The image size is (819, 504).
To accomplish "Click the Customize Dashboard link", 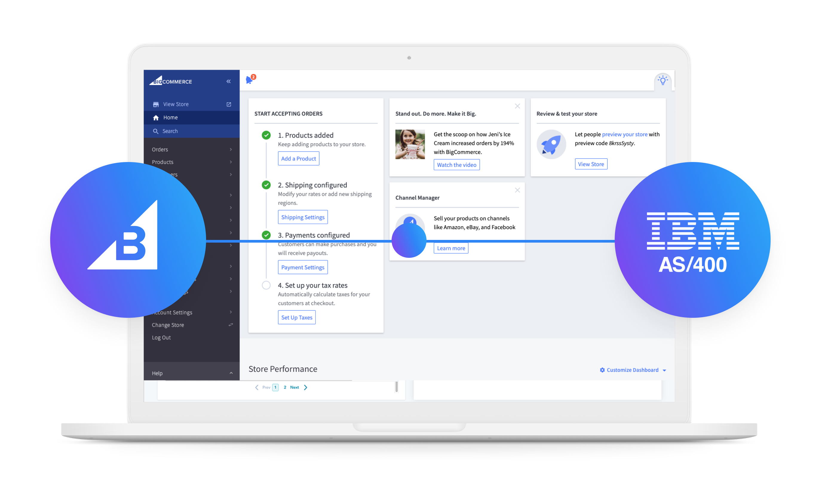I will [x=632, y=370].
